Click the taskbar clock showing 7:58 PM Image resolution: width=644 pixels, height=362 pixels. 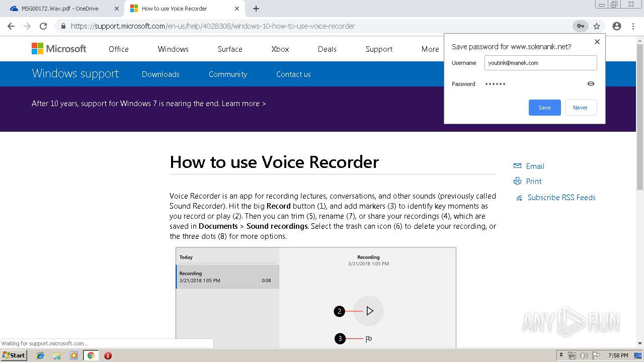coord(618,355)
